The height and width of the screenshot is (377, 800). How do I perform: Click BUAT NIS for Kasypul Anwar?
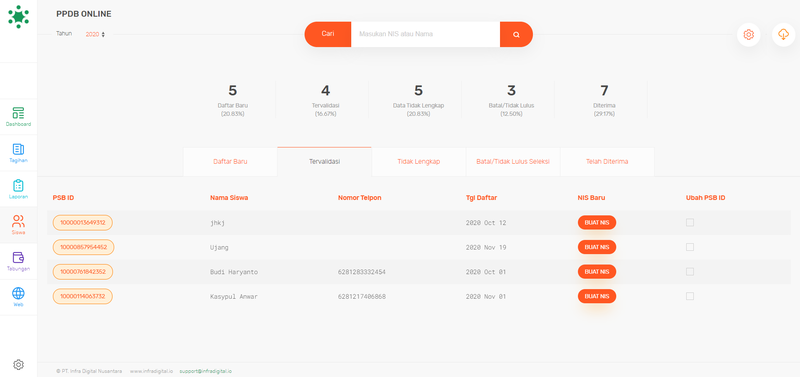tap(596, 296)
